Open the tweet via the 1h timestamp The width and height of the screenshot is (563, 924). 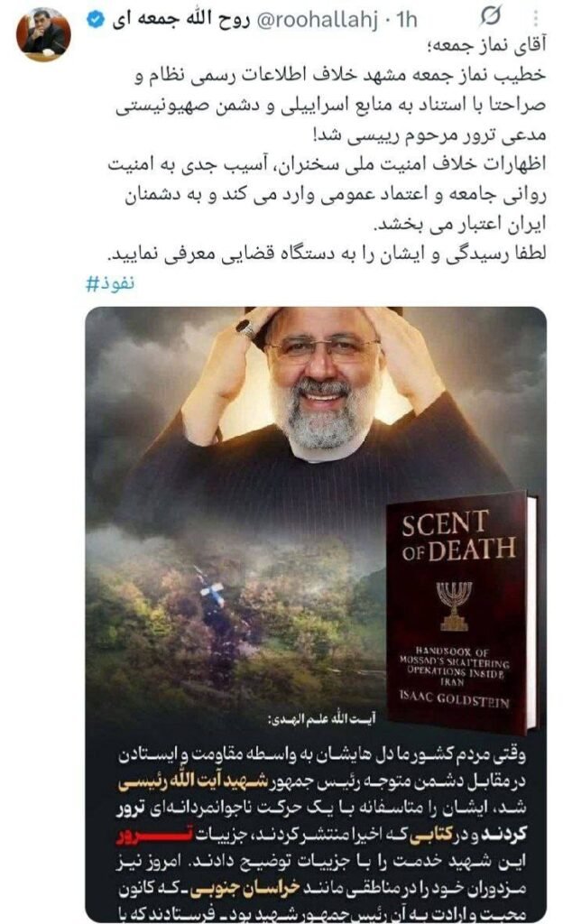tap(406, 20)
